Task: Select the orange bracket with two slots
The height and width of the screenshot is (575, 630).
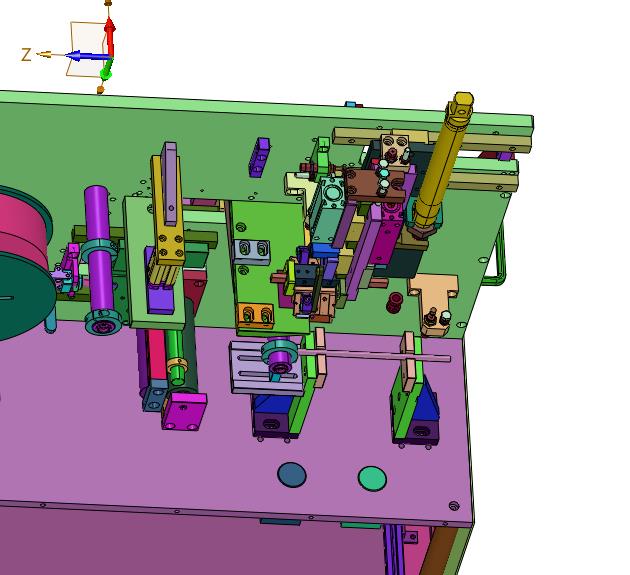Action: pyautogui.click(x=256, y=315)
